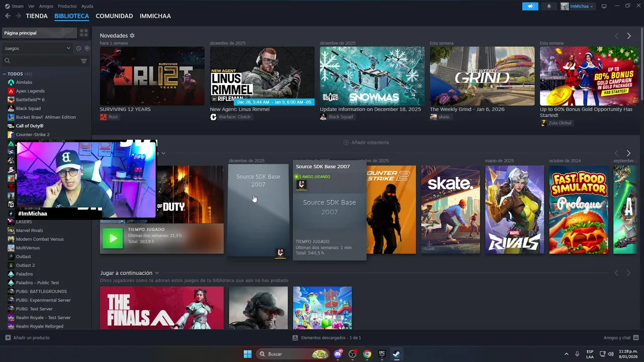Collapse the TODOS category
This screenshot has height=362, width=644.
coord(5,74)
